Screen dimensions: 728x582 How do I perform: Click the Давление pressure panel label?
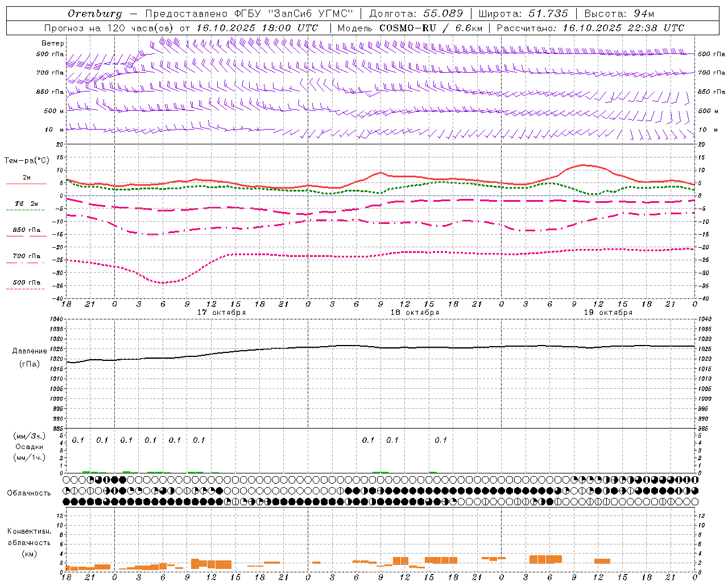tap(30, 351)
